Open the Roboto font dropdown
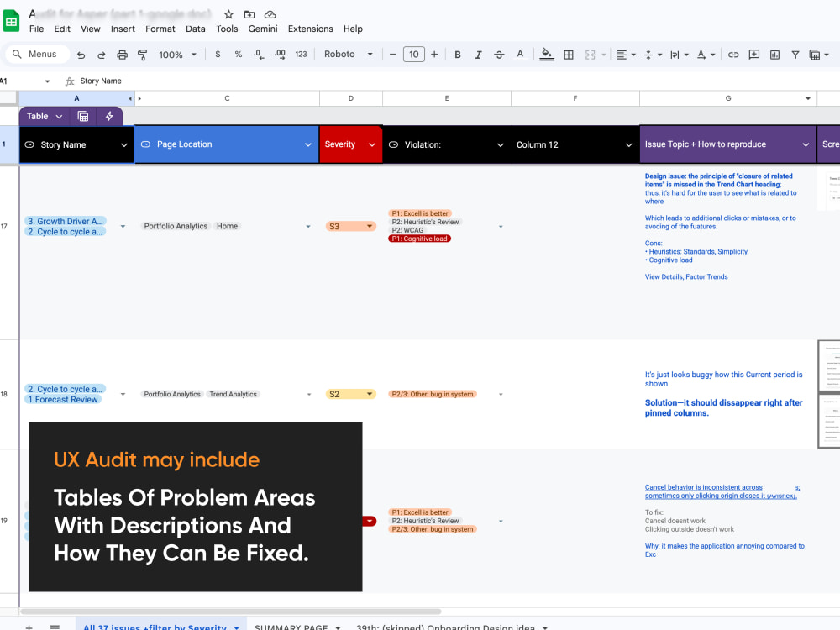Image resolution: width=840 pixels, height=630 pixels. (349, 54)
